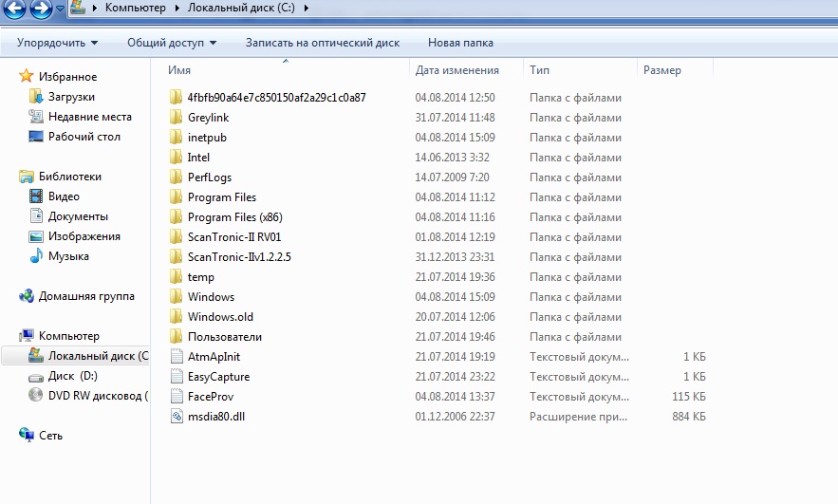Image resolution: width=838 pixels, height=504 pixels.
Task: Click the Видео library icon
Action: tap(36, 196)
